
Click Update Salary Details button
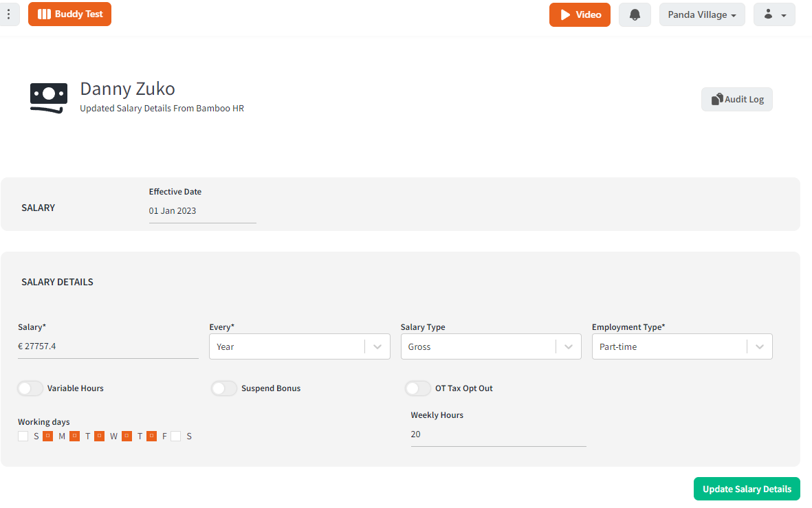[747, 489]
